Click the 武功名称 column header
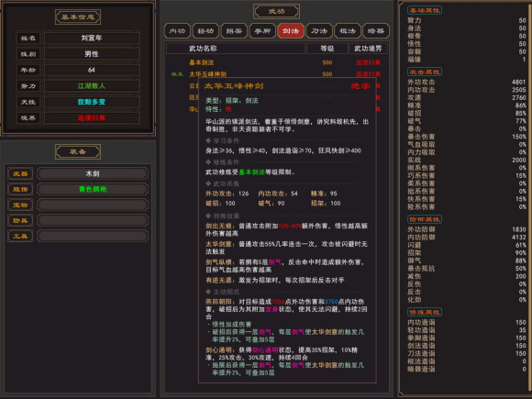532x399 pixels. (x=236, y=49)
